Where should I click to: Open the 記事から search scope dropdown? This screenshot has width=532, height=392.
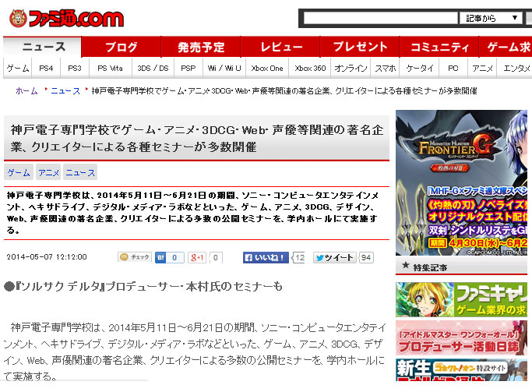pyautogui.click(x=491, y=18)
